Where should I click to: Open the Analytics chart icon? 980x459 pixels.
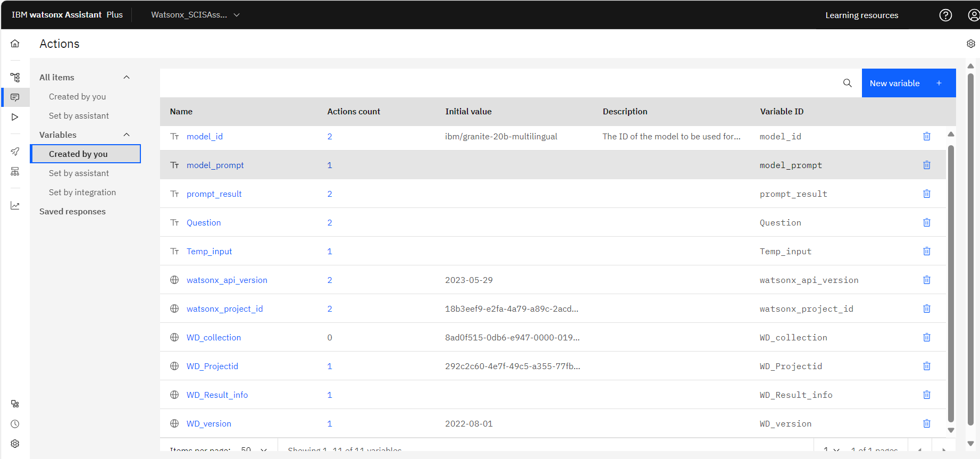[15, 205]
